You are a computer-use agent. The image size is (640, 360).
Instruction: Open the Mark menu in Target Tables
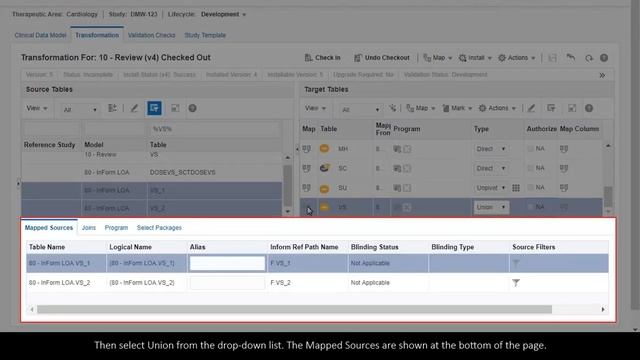457,108
